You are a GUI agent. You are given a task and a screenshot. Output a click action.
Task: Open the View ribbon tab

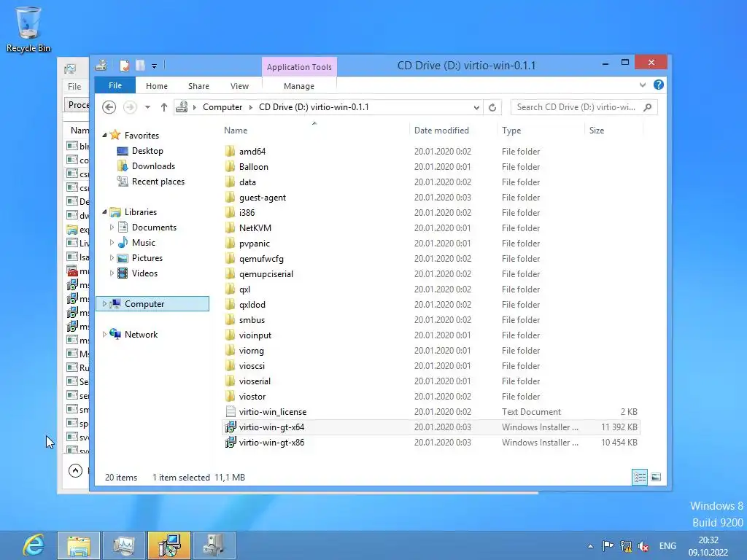[239, 86]
